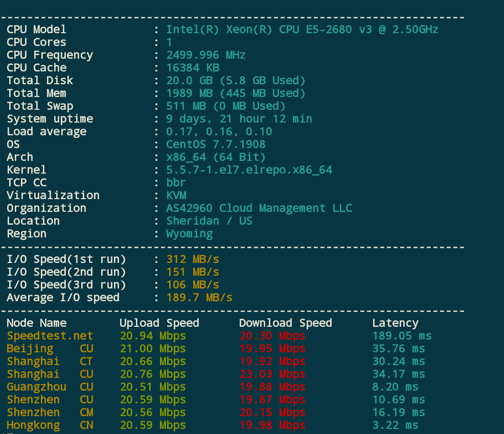The width and height of the screenshot is (504, 434).
Task: Click the Beijing CU upload speed value
Action: point(153,349)
